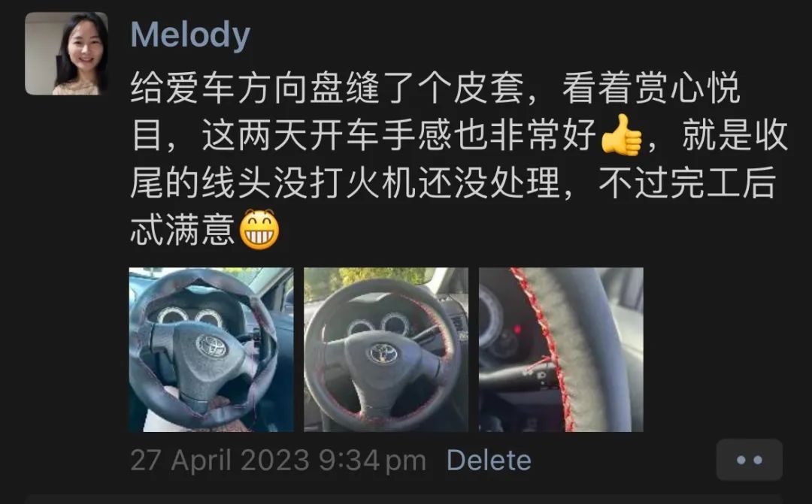Click the text 尾的线头没打火机还没处理
812x504 pixels.
coord(345,183)
